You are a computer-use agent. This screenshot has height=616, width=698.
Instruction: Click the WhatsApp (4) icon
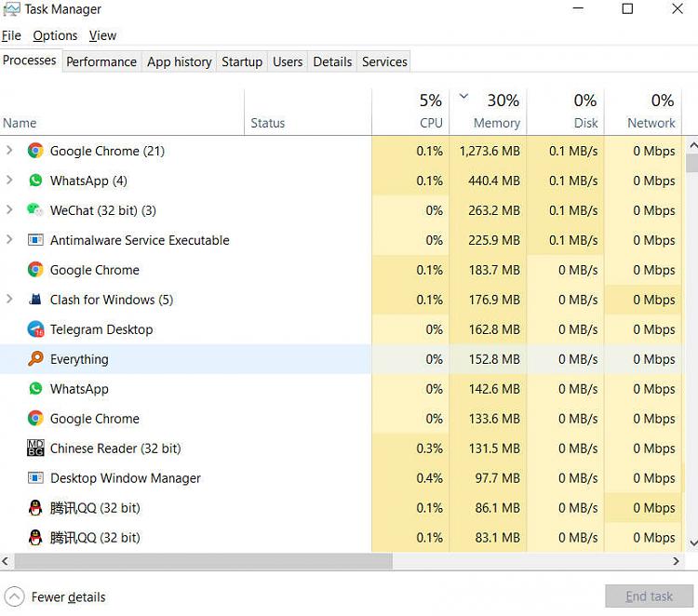pyautogui.click(x=35, y=181)
